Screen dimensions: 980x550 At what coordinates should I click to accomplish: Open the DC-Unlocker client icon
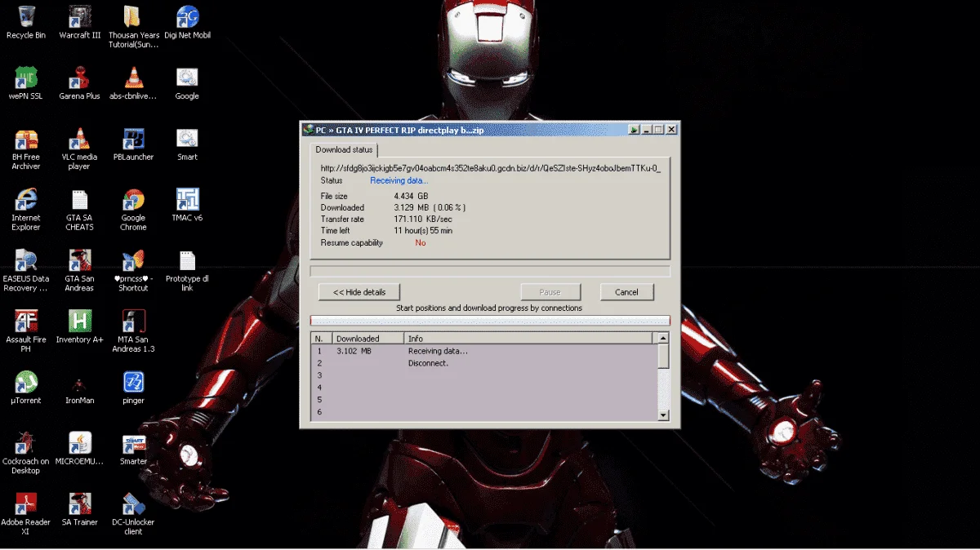click(x=133, y=513)
